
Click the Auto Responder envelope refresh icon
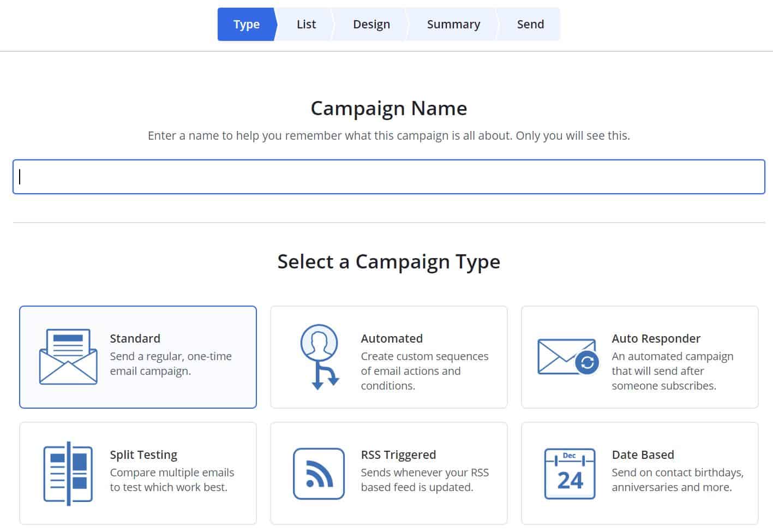pyautogui.click(x=568, y=357)
